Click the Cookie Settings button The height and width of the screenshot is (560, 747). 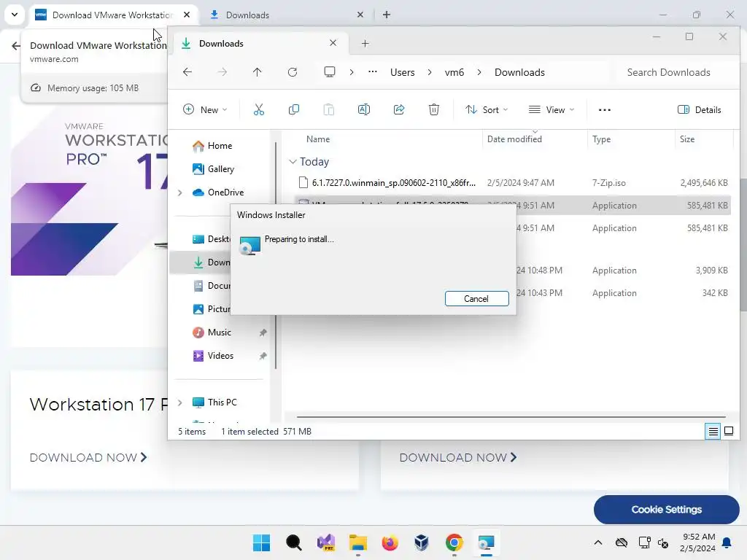667,510
